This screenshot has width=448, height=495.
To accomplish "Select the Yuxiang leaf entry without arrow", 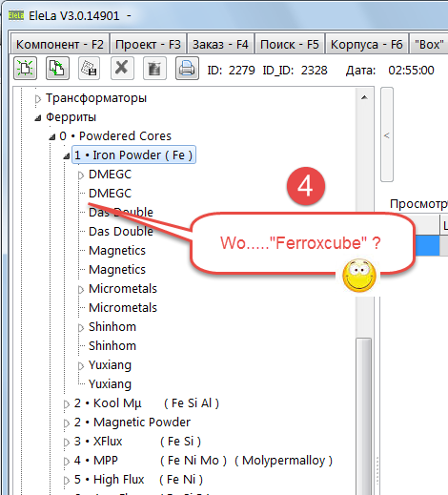I will pyautogui.click(x=110, y=384).
